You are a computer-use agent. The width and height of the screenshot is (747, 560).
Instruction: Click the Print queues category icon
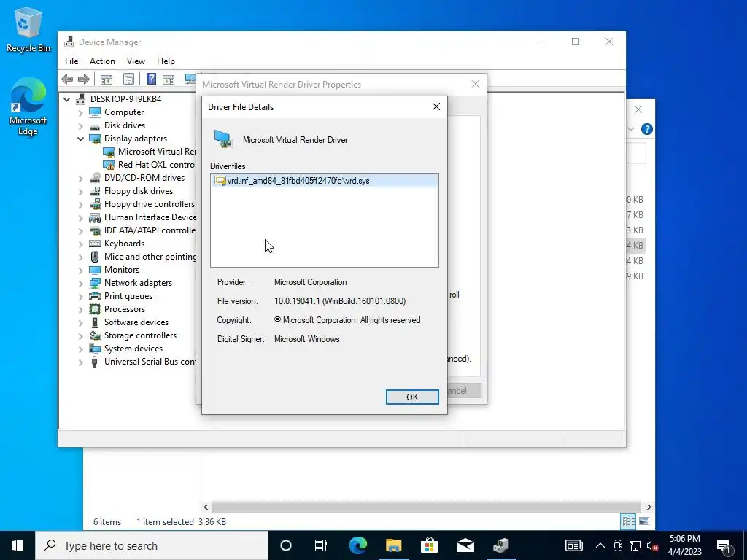pos(95,296)
